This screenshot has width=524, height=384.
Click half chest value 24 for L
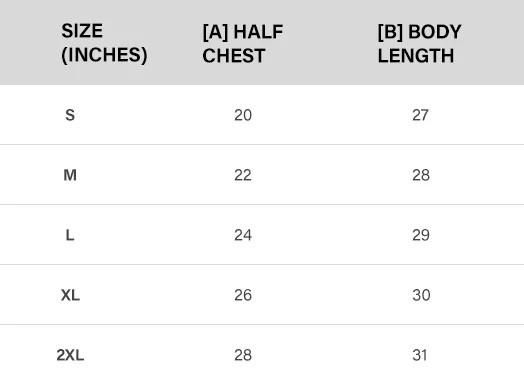click(243, 235)
